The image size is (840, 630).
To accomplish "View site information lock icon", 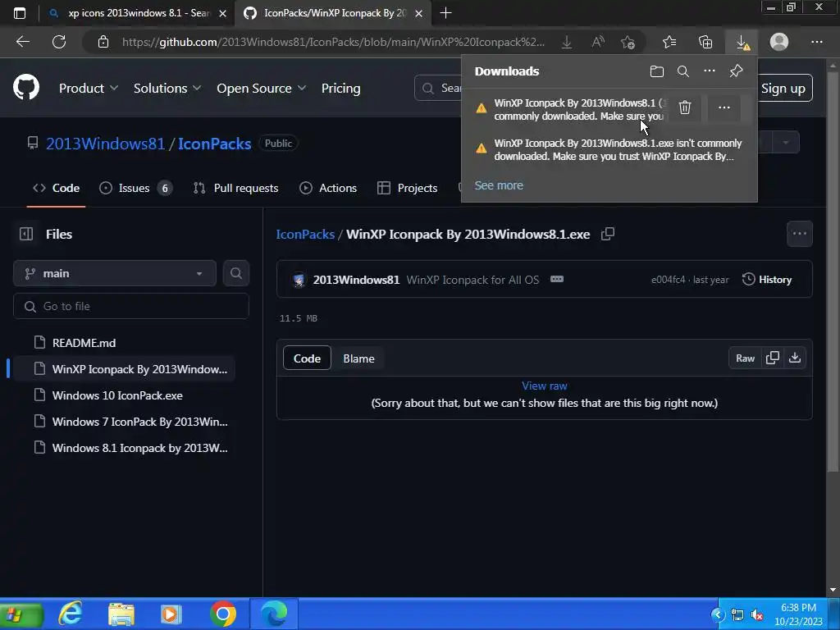I will 103,42.
